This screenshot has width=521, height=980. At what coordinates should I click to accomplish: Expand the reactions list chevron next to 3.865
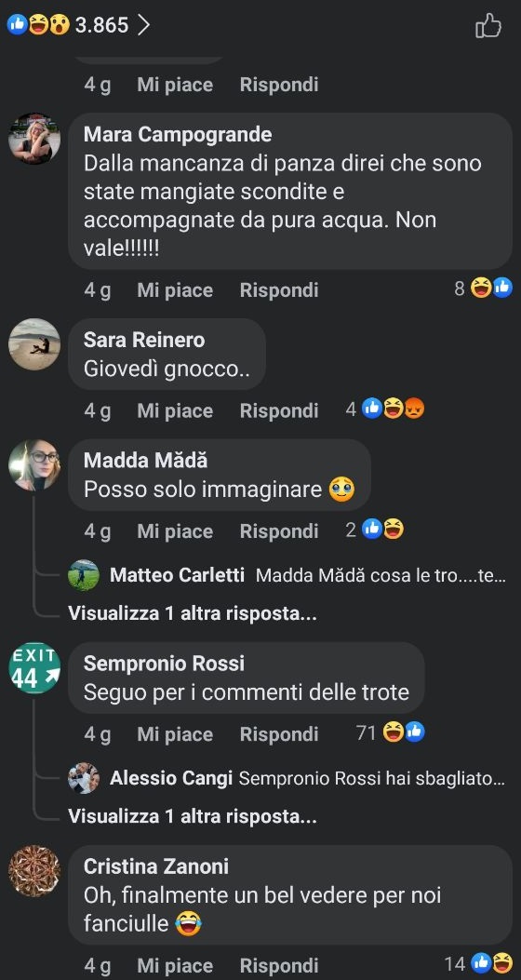click(143, 25)
